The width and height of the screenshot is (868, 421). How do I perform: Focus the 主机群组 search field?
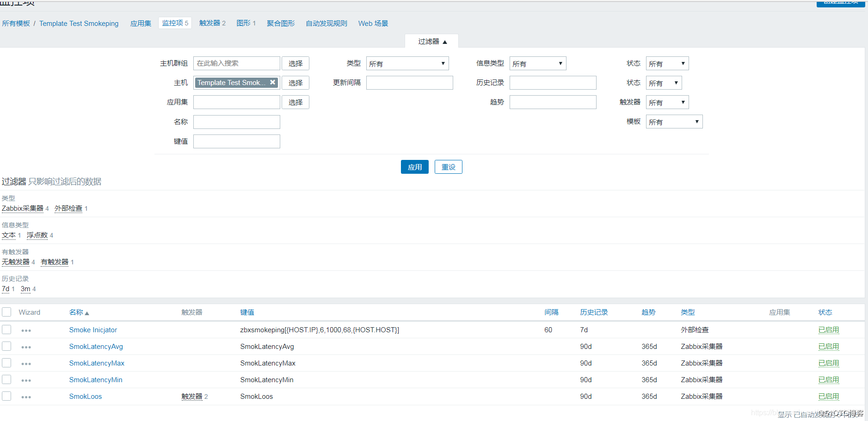click(x=237, y=63)
